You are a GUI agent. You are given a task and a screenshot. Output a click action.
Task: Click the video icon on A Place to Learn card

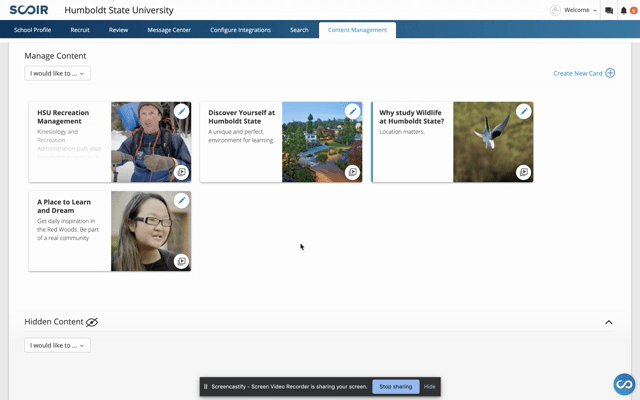pos(181,261)
